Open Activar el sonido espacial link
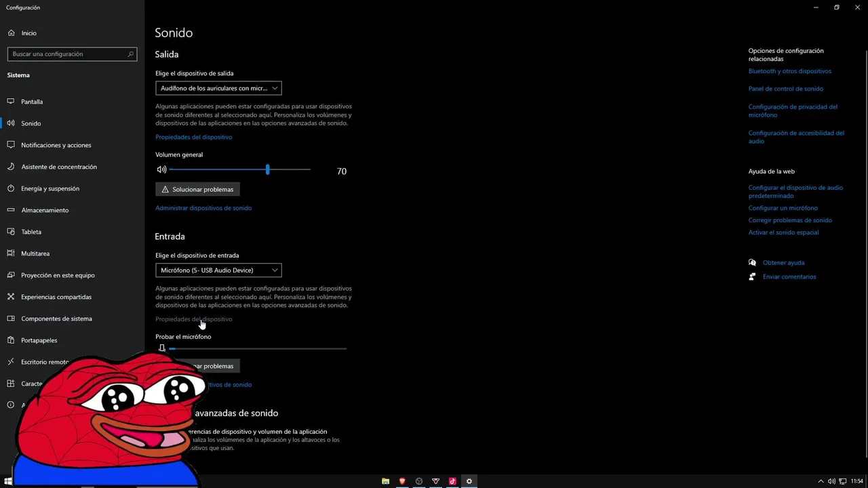Image resolution: width=868 pixels, height=488 pixels. (x=783, y=232)
